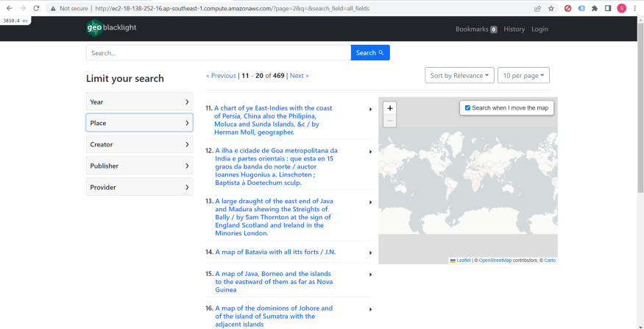Expand the Year facet

click(x=140, y=102)
